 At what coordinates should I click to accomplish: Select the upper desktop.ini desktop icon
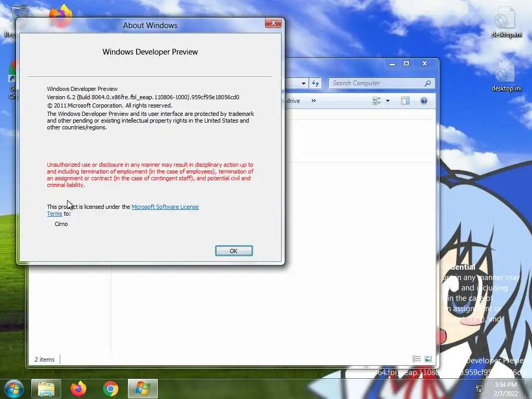(506, 21)
